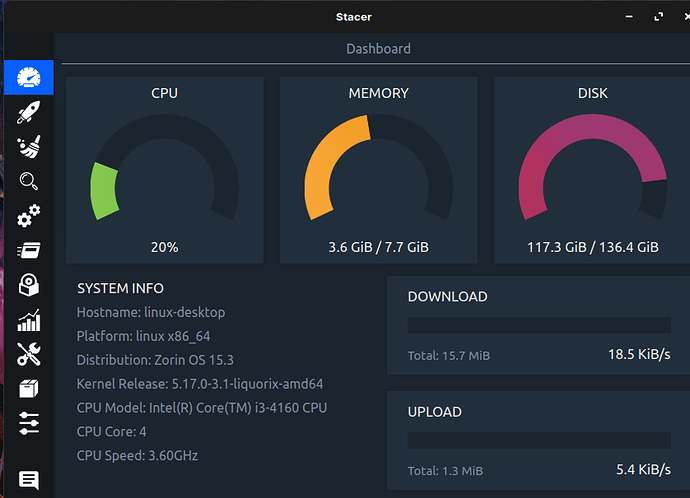The width and height of the screenshot is (690, 498).
Task: Open Settings sliders icon
Action: click(29, 423)
